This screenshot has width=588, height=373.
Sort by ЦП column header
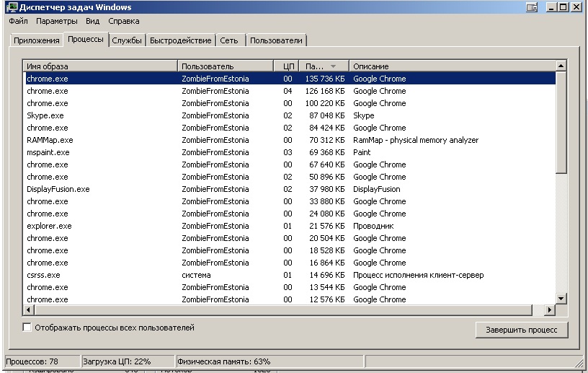click(x=287, y=66)
